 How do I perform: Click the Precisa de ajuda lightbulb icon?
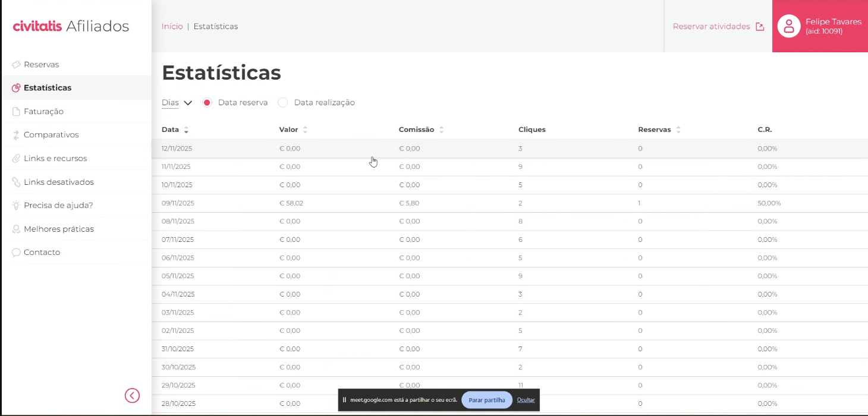pyautogui.click(x=16, y=206)
